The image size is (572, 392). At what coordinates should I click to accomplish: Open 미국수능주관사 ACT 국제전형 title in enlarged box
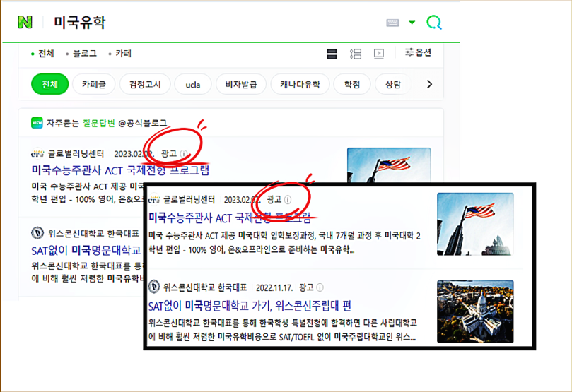230,218
